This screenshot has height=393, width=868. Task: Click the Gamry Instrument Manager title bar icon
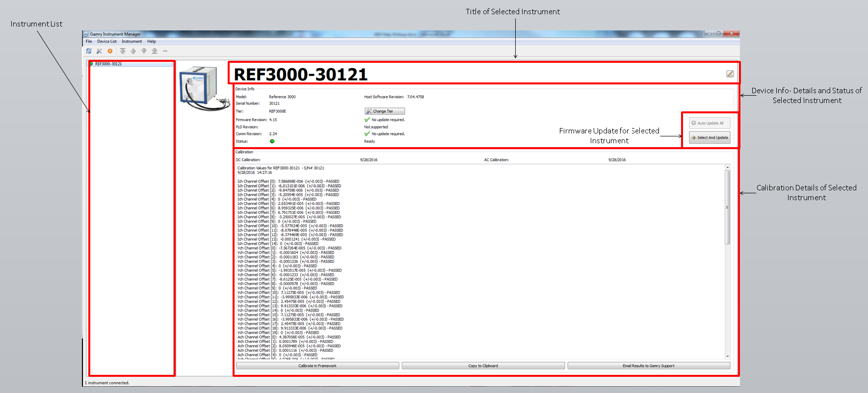pos(86,34)
